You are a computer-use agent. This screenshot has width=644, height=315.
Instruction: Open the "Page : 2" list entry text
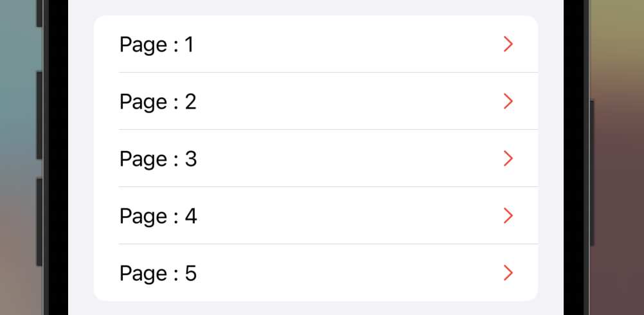click(x=158, y=102)
